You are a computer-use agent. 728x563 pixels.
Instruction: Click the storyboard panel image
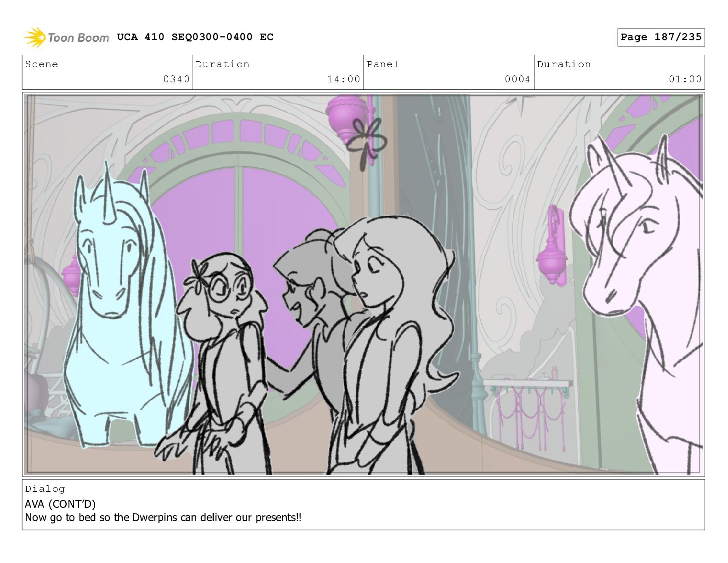363,284
